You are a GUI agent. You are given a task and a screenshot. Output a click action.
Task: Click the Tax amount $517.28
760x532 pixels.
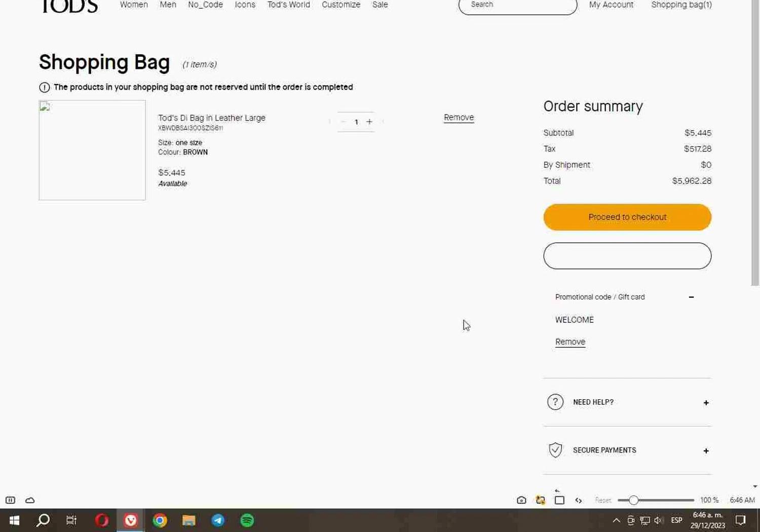[698, 149]
